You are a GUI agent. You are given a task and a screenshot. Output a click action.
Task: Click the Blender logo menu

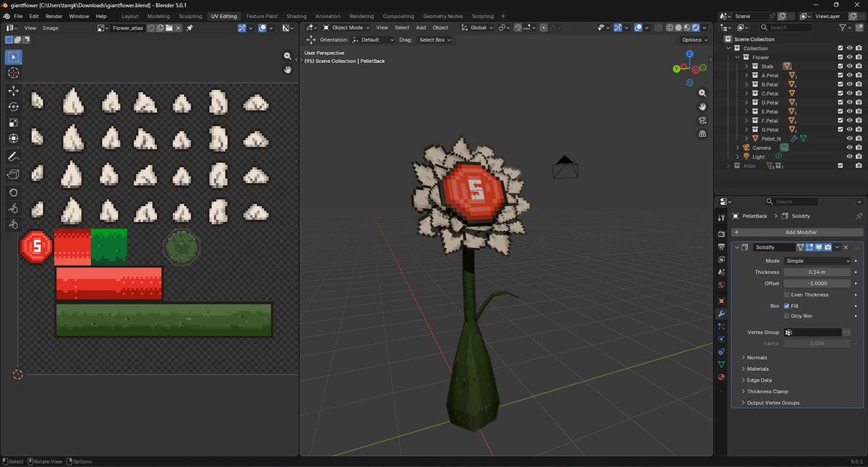point(7,16)
